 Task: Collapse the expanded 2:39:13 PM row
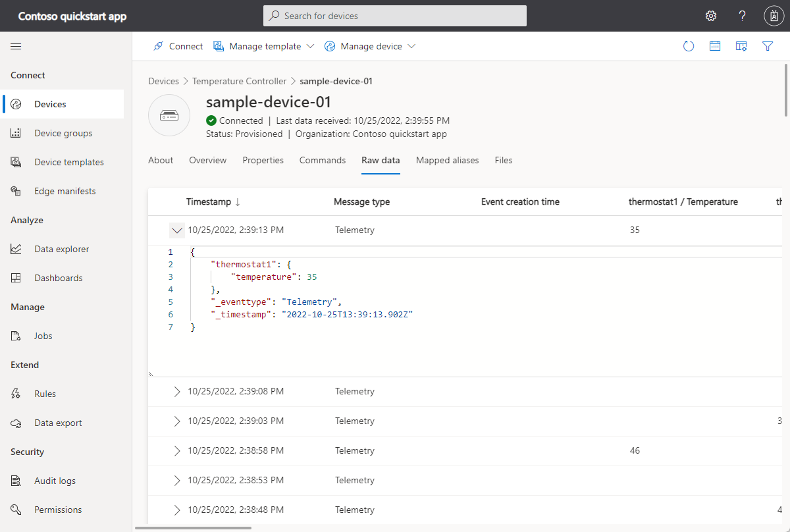pos(176,230)
